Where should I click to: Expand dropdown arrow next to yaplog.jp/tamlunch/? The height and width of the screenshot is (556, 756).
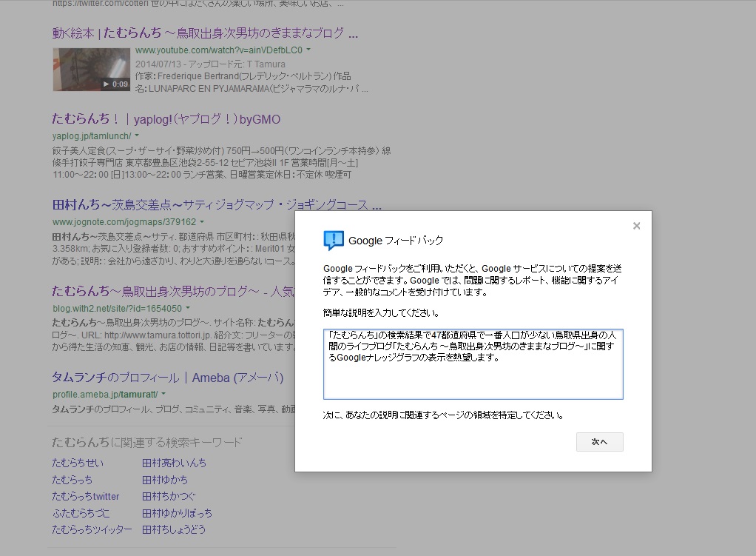pyautogui.click(x=137, y=135)
